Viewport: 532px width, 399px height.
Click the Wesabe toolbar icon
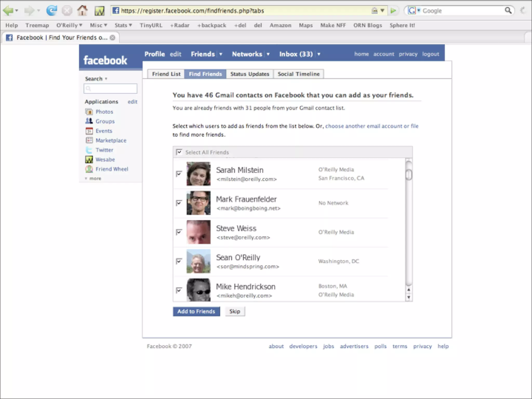[99, 11]
